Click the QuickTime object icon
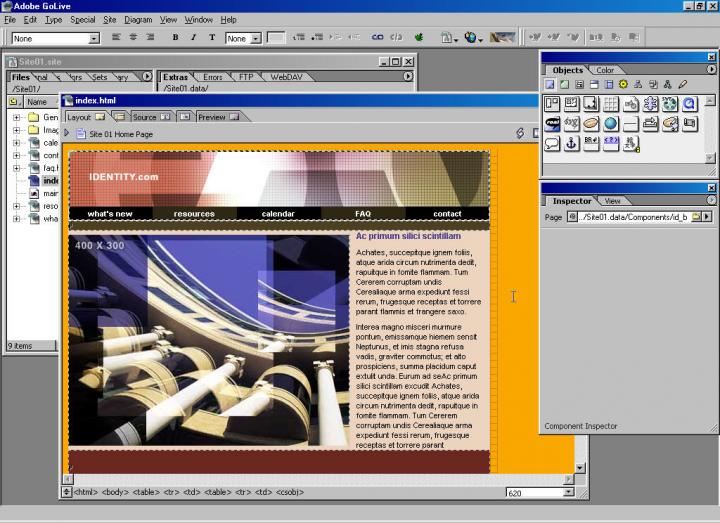 (x=689, y=104)
